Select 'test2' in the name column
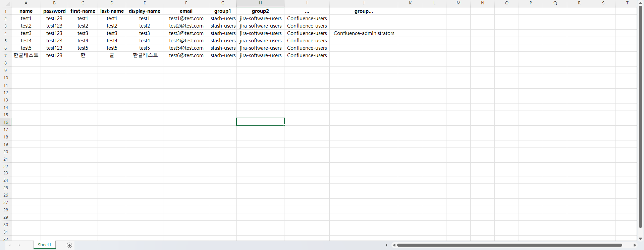Viewport: 644px width, 250px height. point(26,26)
